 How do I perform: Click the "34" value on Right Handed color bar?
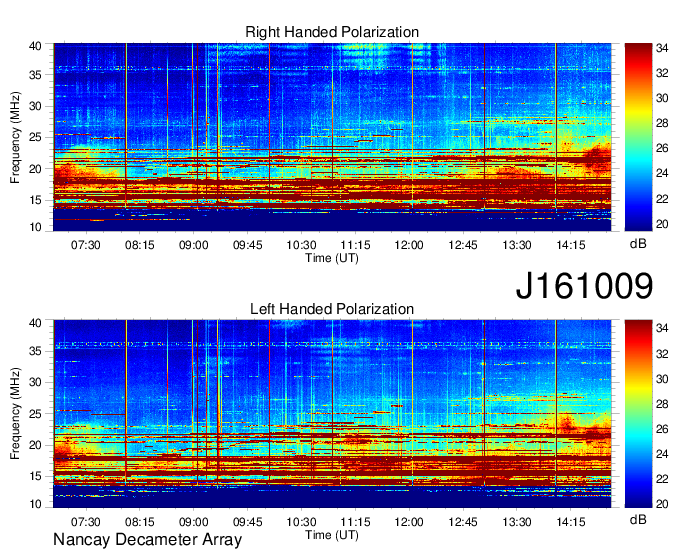click(662, 48)
